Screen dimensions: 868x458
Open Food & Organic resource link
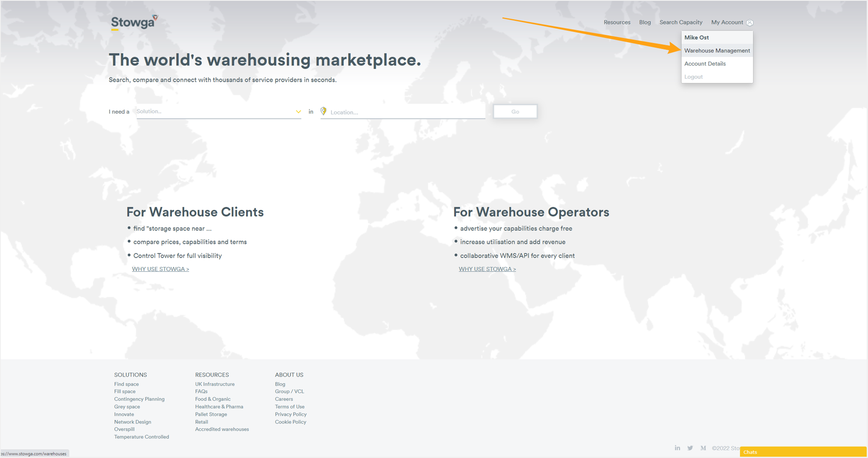(x=213, y=399)
